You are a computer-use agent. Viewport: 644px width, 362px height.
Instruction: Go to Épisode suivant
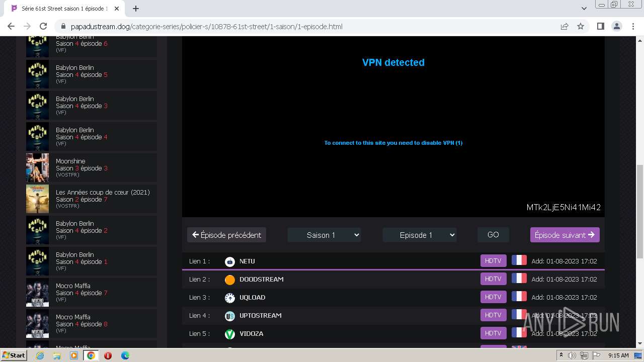tap(565, 235)
